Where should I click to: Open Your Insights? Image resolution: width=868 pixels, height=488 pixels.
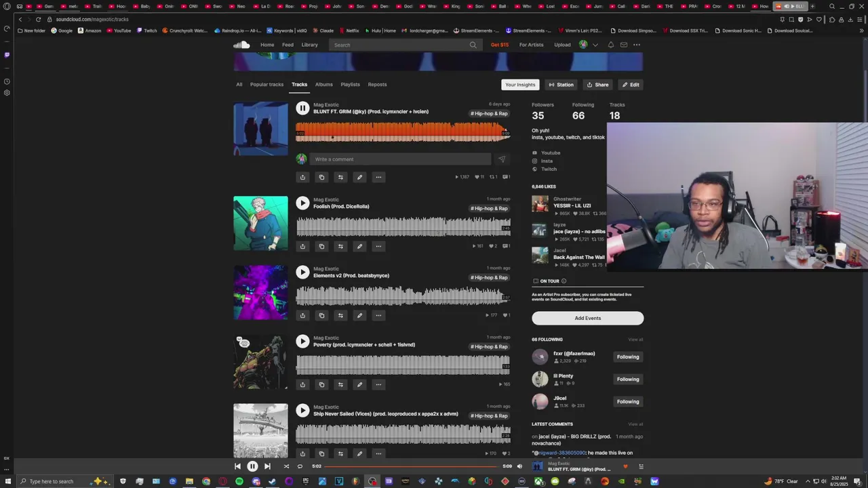(520, 85)
